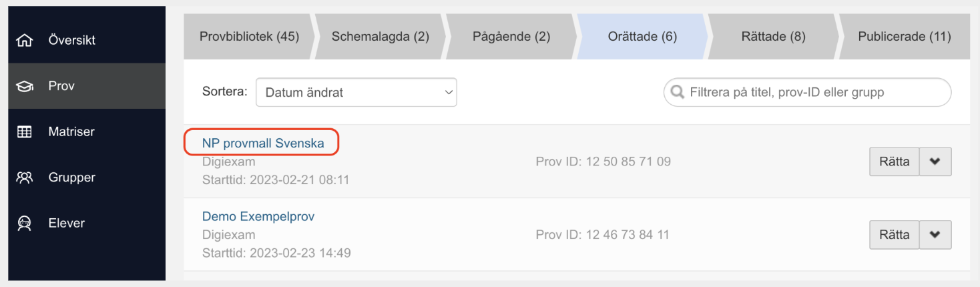Click the Elever student icon

coord(24,224)
